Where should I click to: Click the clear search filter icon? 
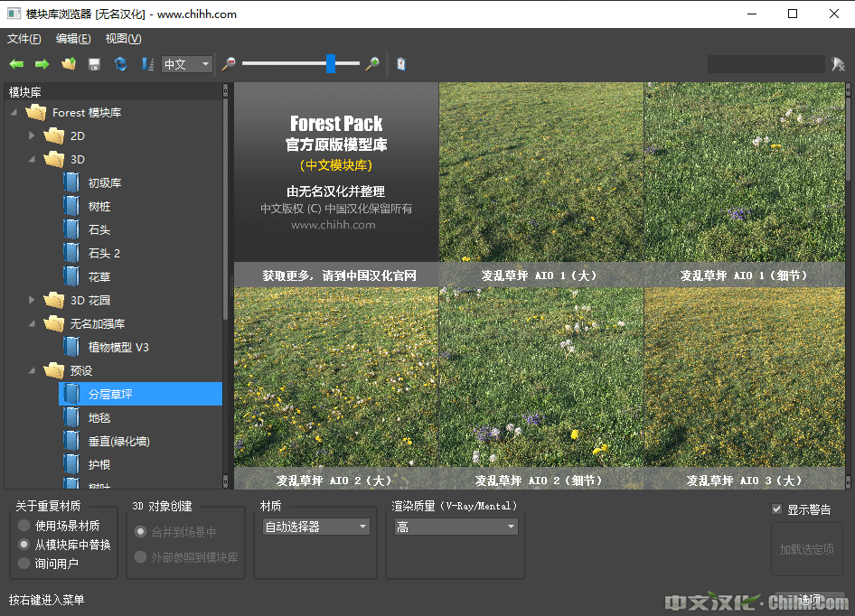coord(838,64)
